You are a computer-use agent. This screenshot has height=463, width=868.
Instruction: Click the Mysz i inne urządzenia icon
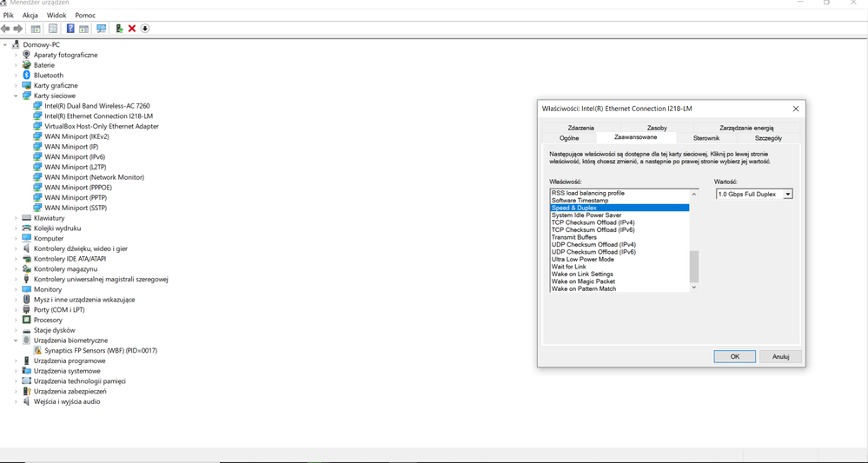(x=26, y=300)
